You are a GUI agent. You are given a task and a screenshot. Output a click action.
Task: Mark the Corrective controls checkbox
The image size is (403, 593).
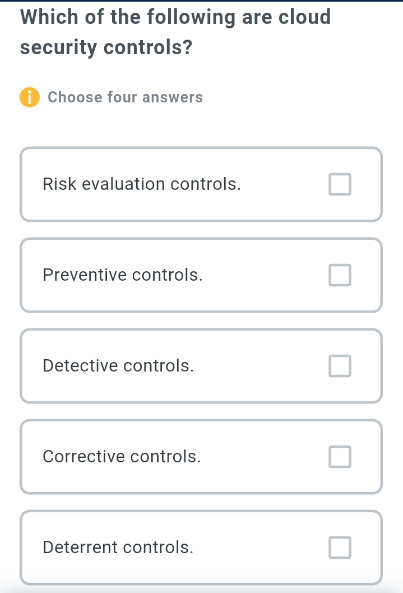click(340, 456)
